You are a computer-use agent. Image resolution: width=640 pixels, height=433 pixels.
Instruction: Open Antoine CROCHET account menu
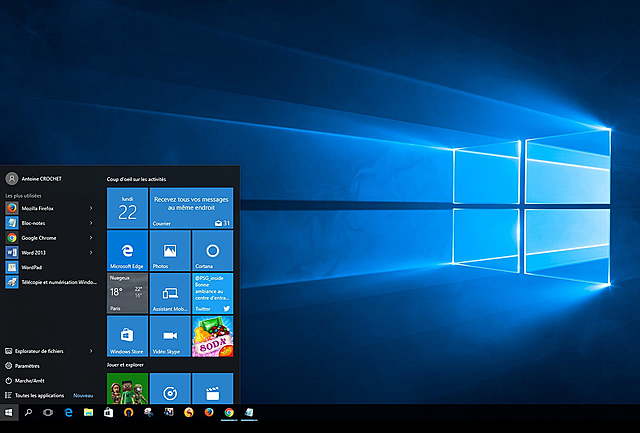tap(34, 178)
